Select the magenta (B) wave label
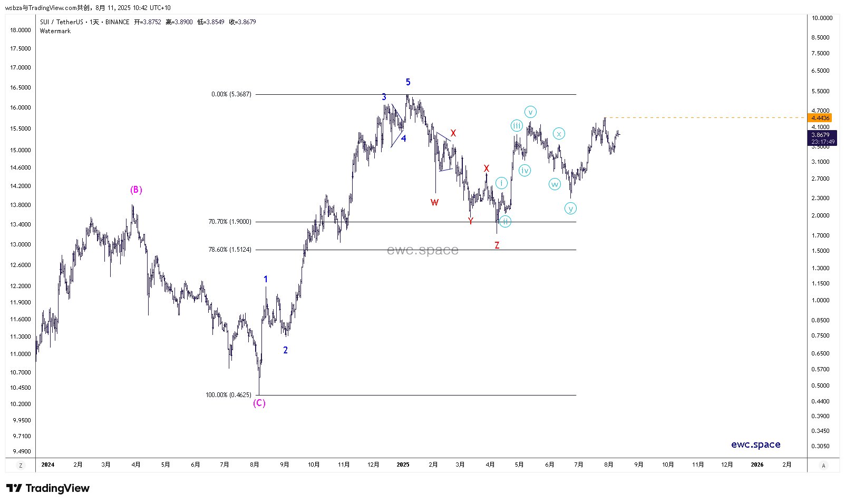845x504 pixels. pos(136,190)
